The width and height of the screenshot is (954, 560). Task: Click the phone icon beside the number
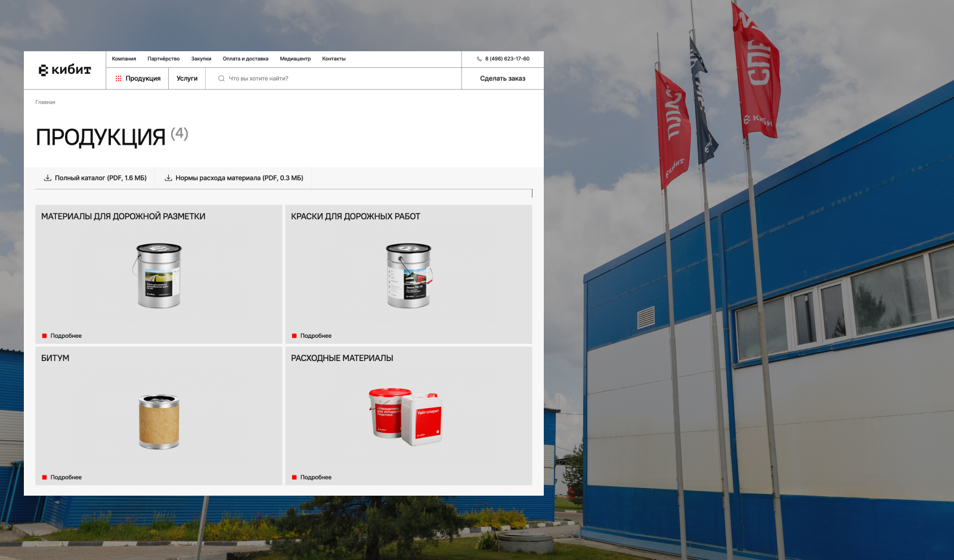pyautogui.click(x=479, y=59)
